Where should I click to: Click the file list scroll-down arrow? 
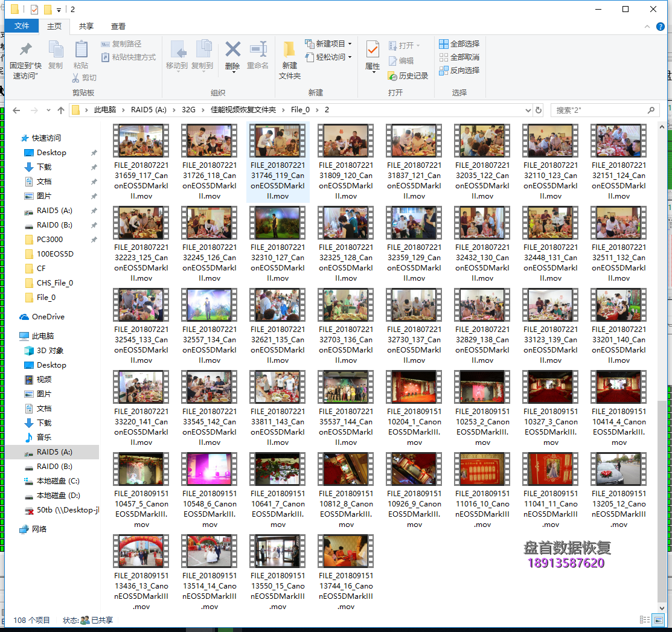[x=662, y=608]
